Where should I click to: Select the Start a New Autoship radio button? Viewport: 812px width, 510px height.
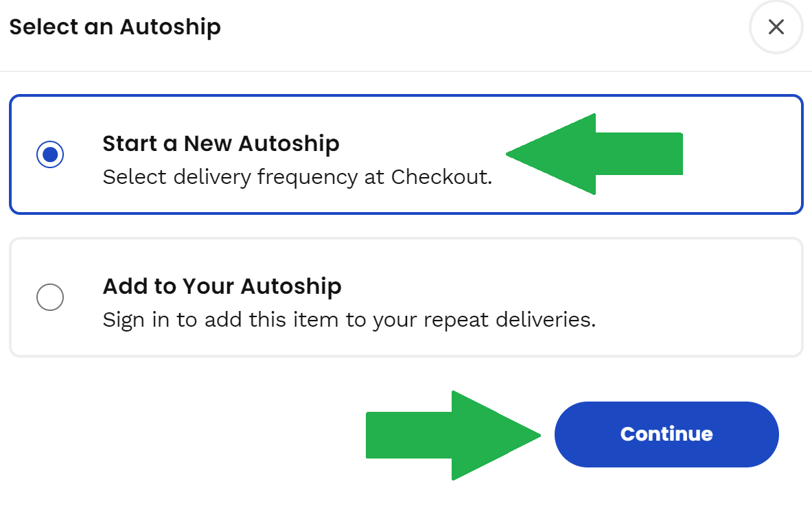click(50, 154)
